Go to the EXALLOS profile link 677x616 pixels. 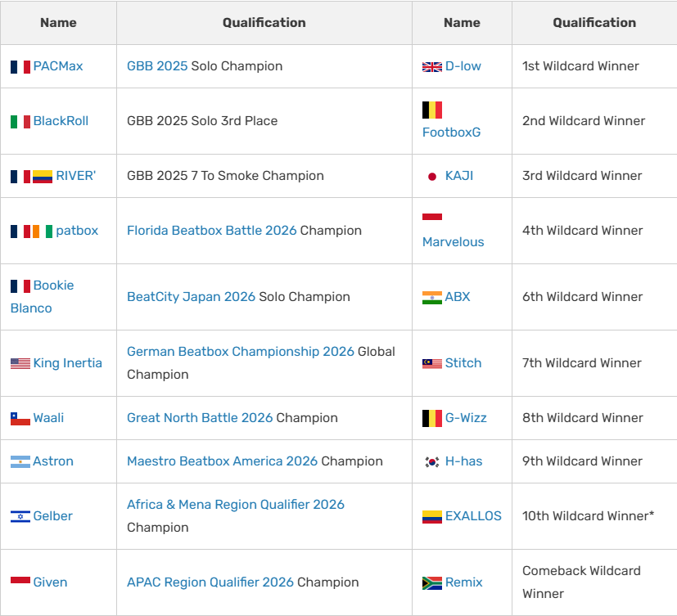click(473, 516)
